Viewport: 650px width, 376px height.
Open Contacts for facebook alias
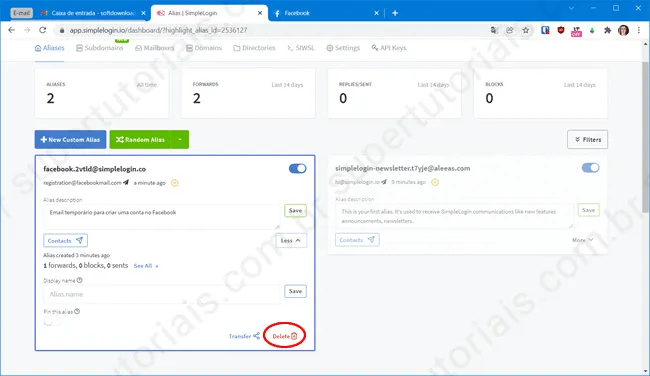65,240
